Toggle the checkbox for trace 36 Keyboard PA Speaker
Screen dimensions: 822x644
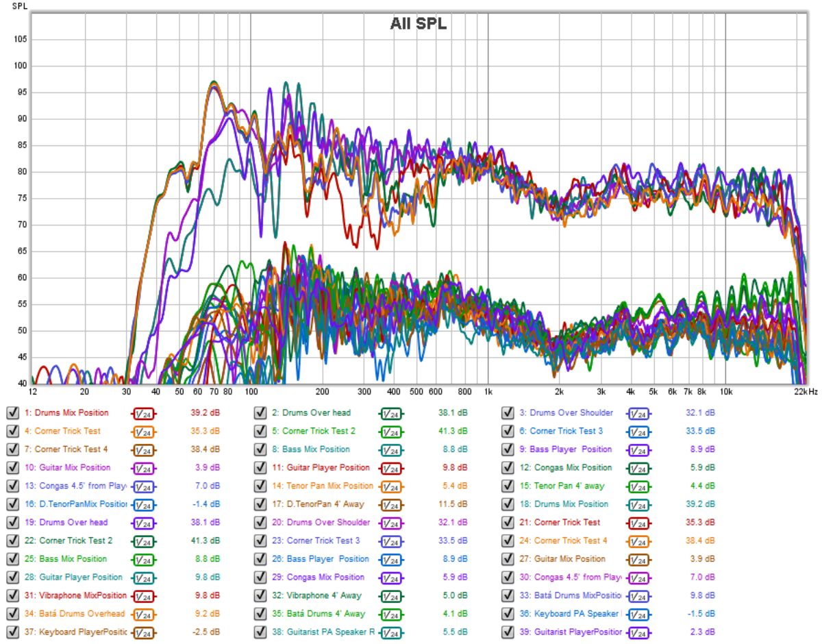pyautogui.click(x=508, y=615)
